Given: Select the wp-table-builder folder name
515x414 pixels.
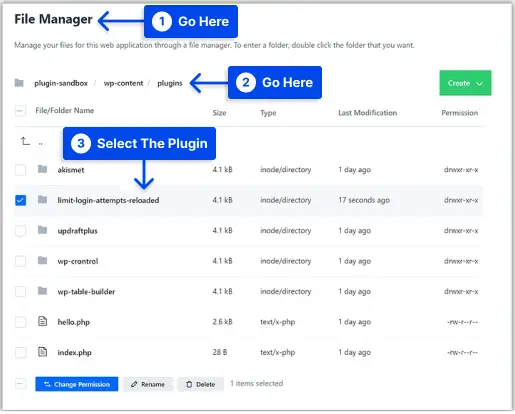Looking at the screenshot, I should pyautogui.click(x=86, y=292).
